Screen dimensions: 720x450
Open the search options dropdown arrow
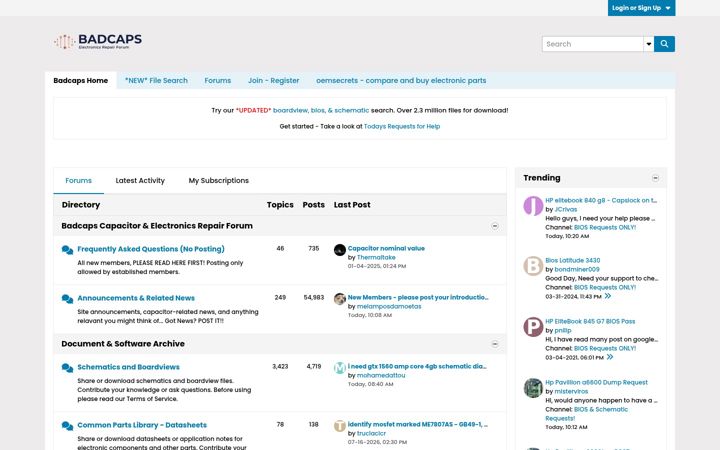pos(648,44)
